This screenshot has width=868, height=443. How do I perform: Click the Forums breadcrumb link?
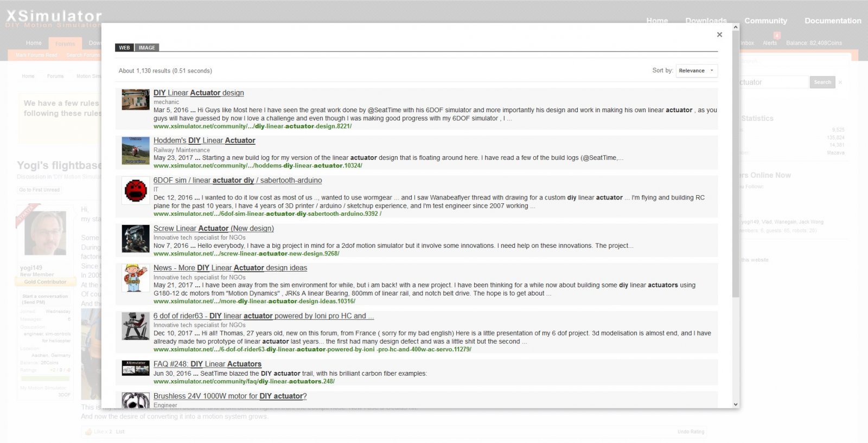(x=55, y=76)
